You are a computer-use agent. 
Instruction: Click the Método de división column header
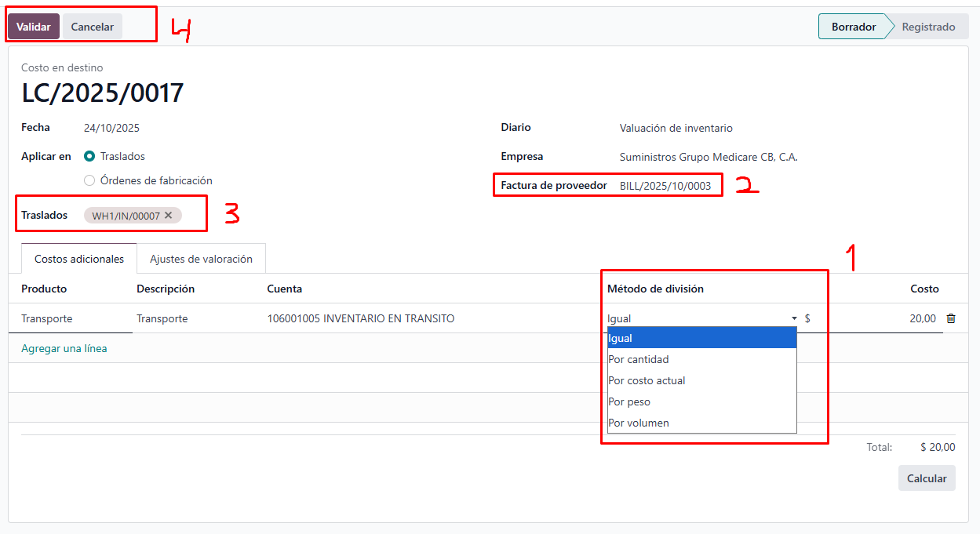click(655, 289)
